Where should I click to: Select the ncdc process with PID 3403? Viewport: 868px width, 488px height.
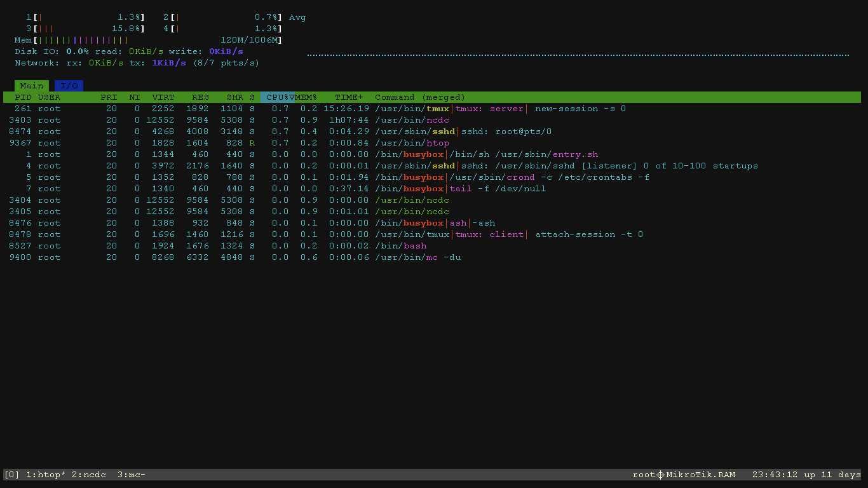click(432, 120)
